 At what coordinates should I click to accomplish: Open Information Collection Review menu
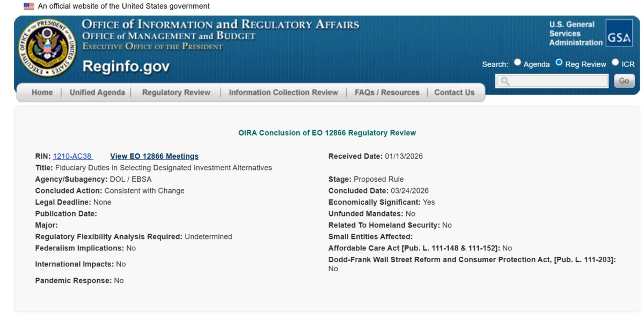283,92
